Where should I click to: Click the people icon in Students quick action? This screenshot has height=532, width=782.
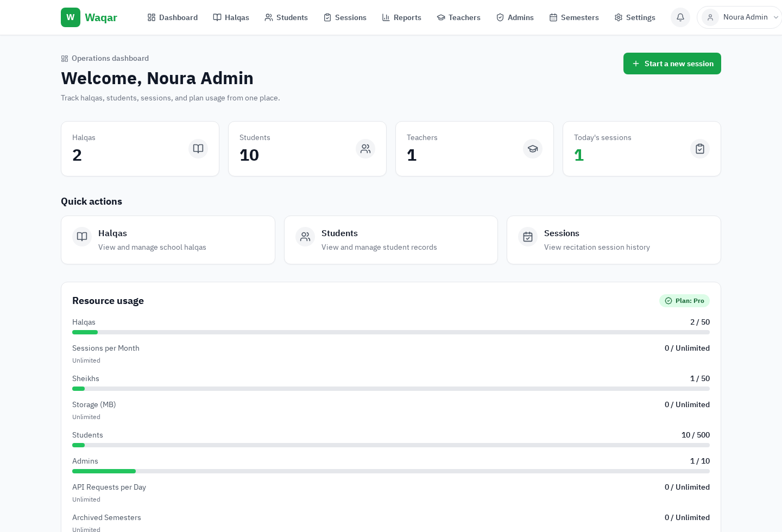(305, 237)
